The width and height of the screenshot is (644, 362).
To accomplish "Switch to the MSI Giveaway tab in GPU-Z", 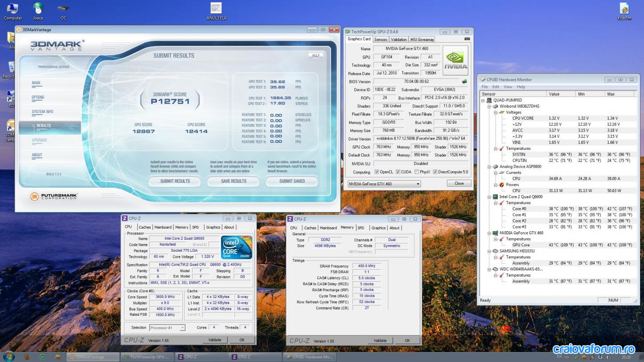I will (422, 40).
